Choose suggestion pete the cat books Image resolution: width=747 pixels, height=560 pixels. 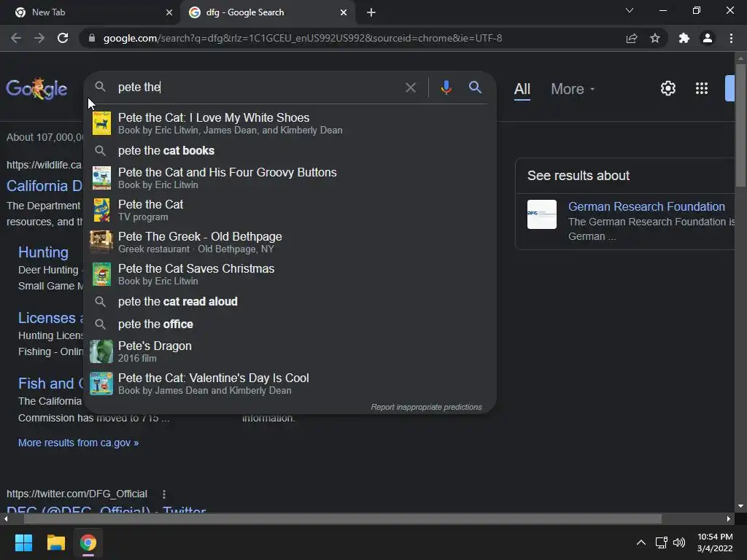pyautogui.click(x=290, y=150)
